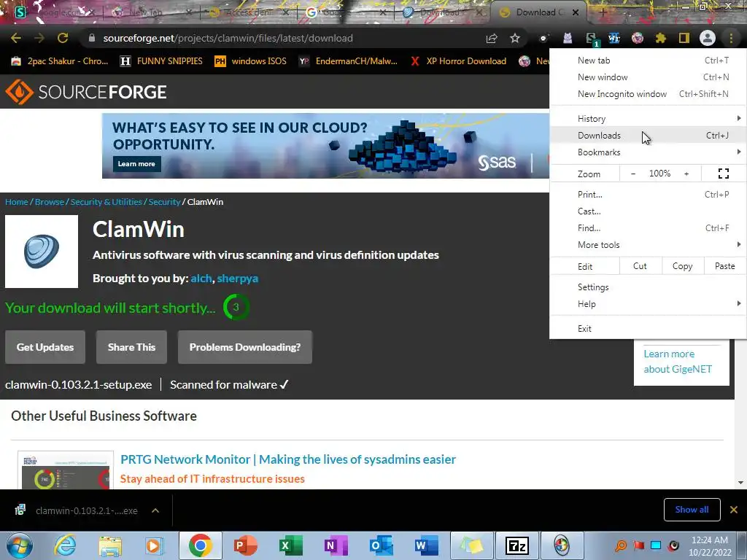Open the Extensions puzzle piece icon
Viewport: 747px width, 560px height.
[661, 38]
